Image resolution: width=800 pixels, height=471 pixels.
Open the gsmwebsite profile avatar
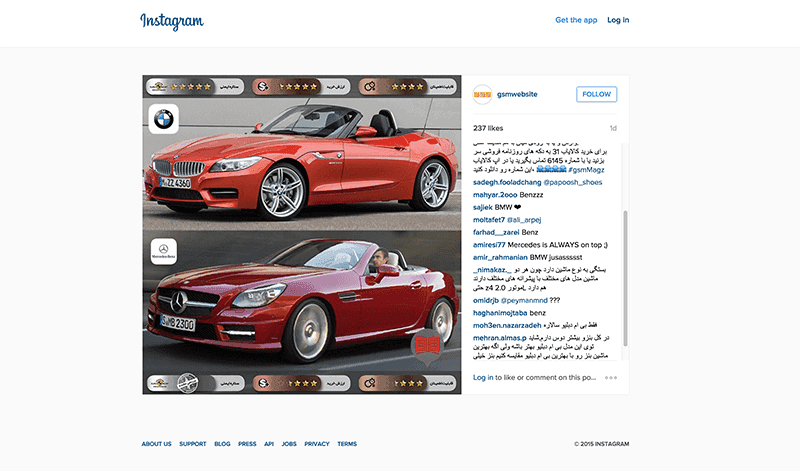(483, 94)
